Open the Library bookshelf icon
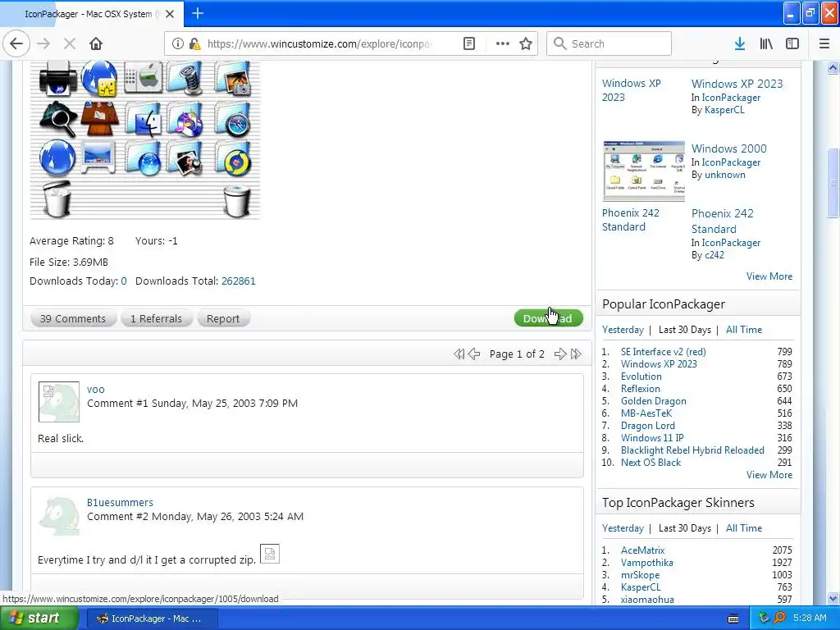The height and width of the screenshot is (630, 840). (x=766, y=44)
